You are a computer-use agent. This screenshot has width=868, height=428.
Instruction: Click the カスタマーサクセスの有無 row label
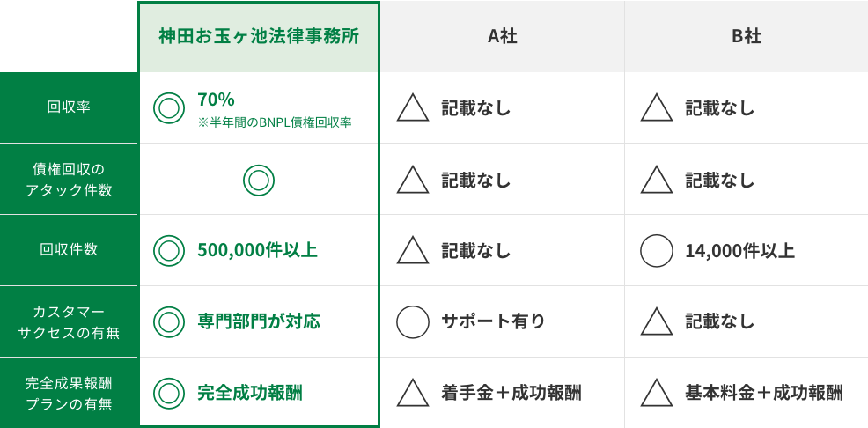point(69,321)
